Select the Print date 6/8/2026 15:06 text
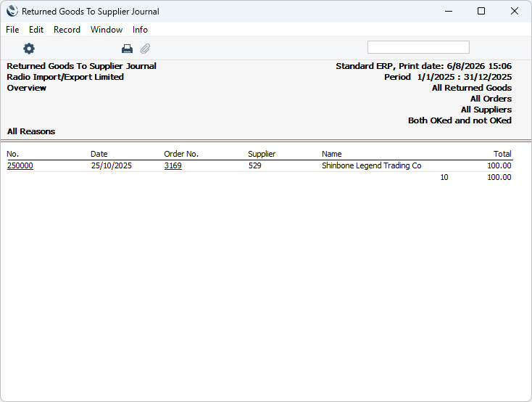The width and height of the screenshot is (532, 402). pyautogui.click(x=455, y=66)
